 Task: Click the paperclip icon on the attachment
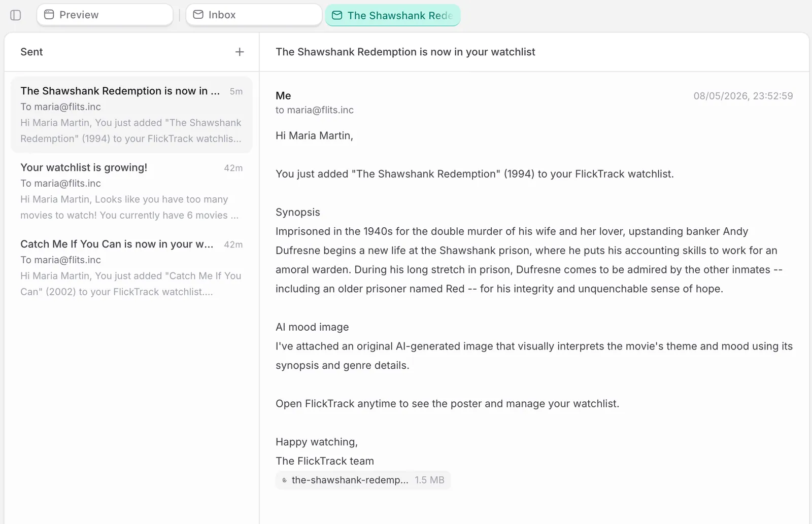(x=284, y=480)
